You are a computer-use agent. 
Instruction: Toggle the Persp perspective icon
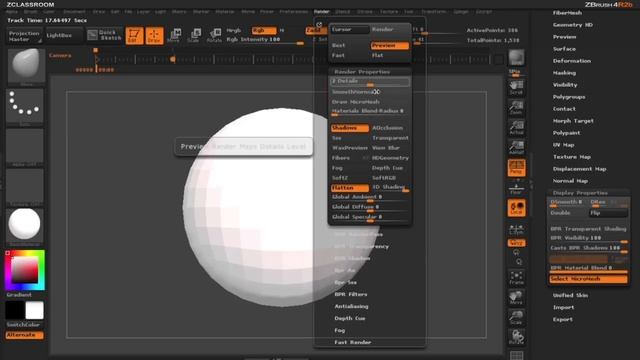(516, 168)
